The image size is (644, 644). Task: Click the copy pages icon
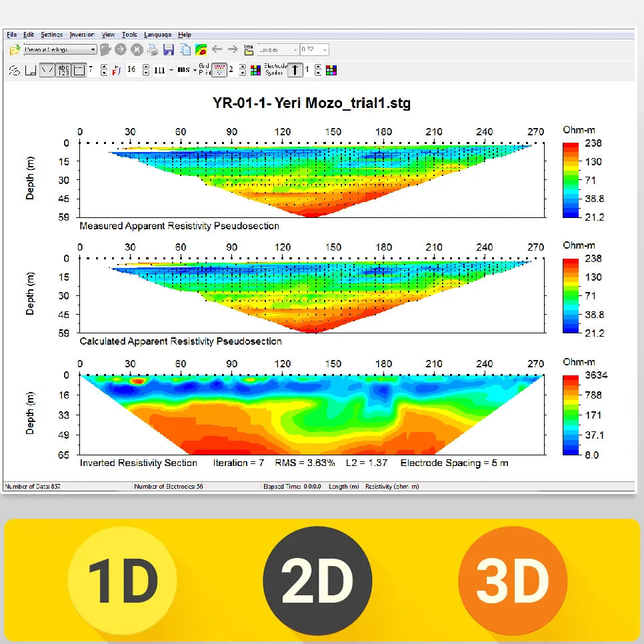[185, 50]
